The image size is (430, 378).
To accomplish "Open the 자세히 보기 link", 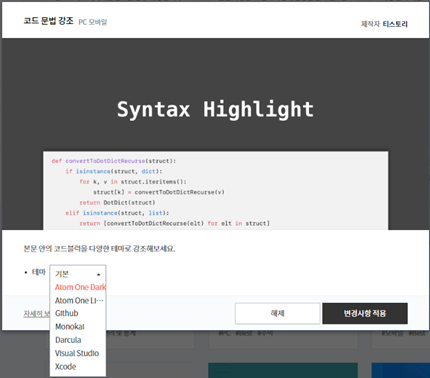I will [x=37, y=314].
